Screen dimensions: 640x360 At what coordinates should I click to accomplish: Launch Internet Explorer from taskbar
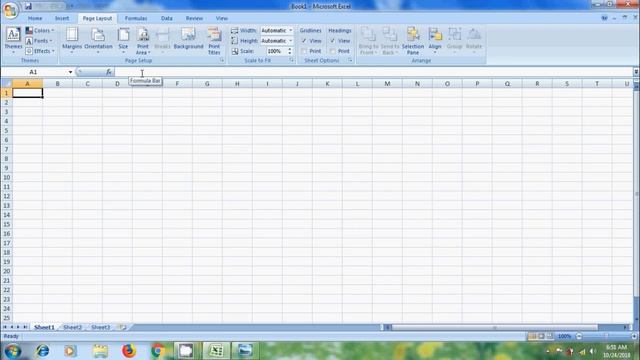42,351
